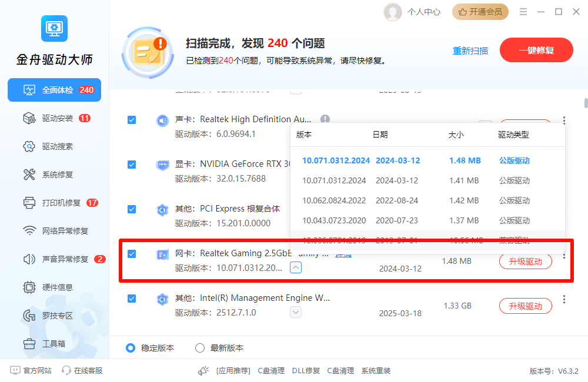Click 升级驱动 for Intel Management Engine
This screenshot has height=382, width=588.
click(x=525, y=306)
